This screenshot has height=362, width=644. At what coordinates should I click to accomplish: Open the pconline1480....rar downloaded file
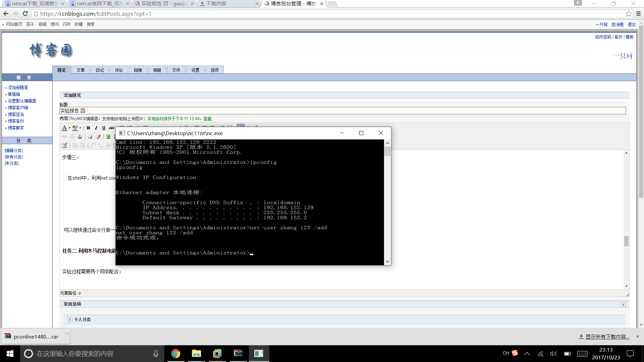pos(33,337)
